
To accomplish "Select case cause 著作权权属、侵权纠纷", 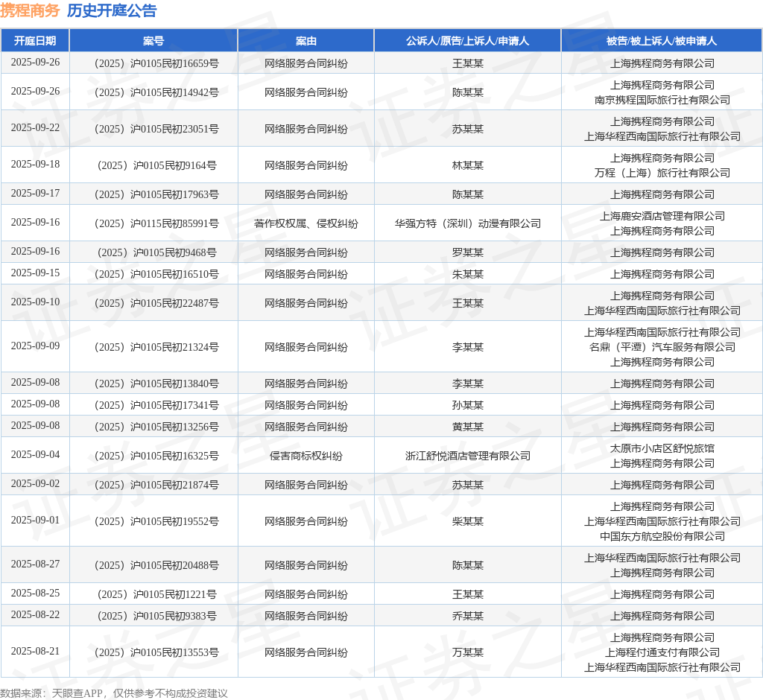I will coord(306,223).
